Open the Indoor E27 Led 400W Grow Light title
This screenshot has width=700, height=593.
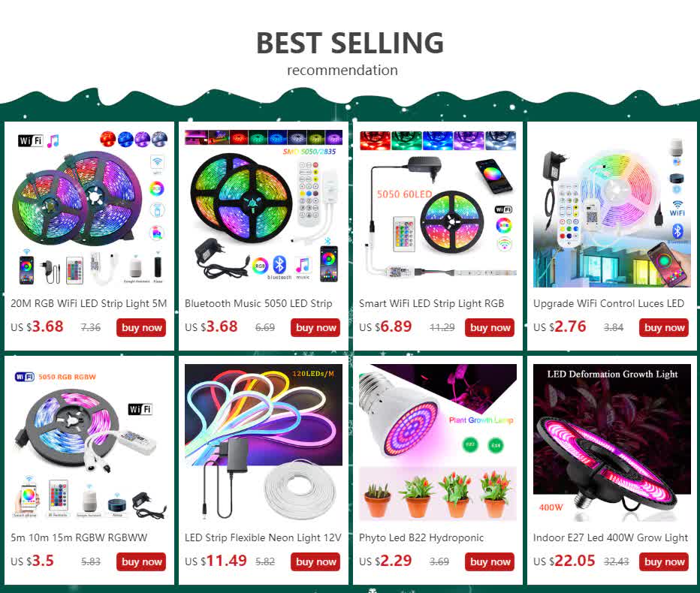(611, 537)
